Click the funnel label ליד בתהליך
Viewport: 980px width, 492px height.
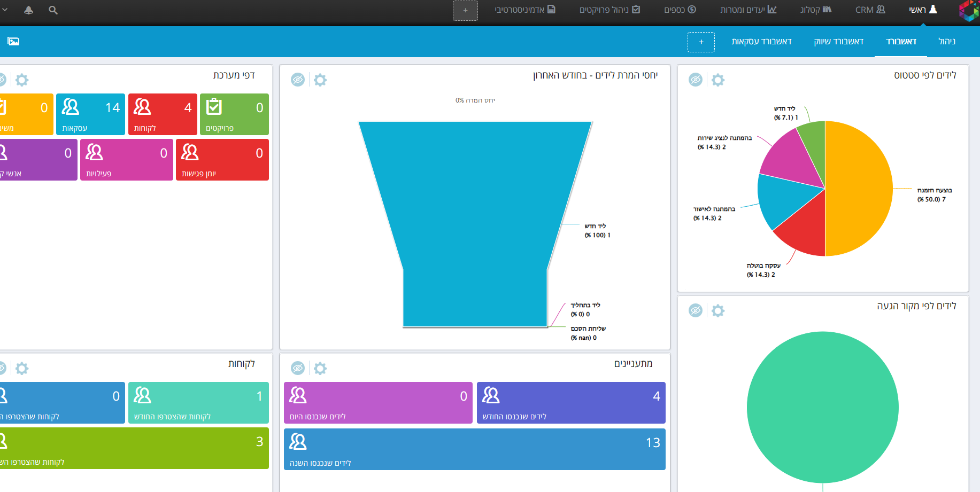point(585,310)
